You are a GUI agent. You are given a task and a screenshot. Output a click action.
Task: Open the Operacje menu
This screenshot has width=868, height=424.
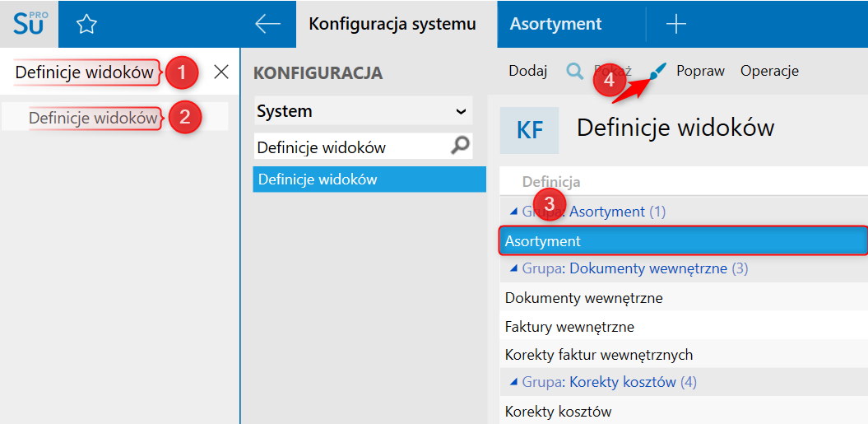(x=769, y=71)
